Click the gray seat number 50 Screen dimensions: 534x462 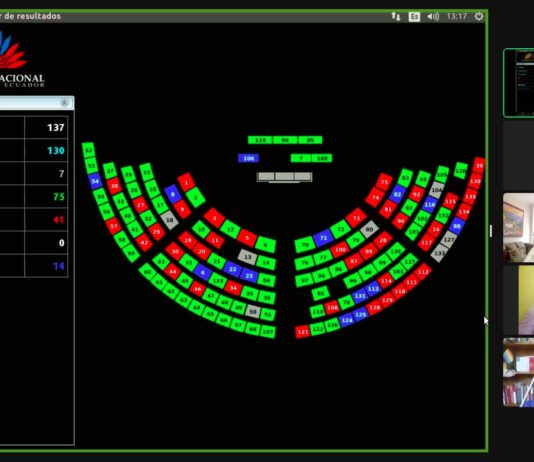[253, 312]
